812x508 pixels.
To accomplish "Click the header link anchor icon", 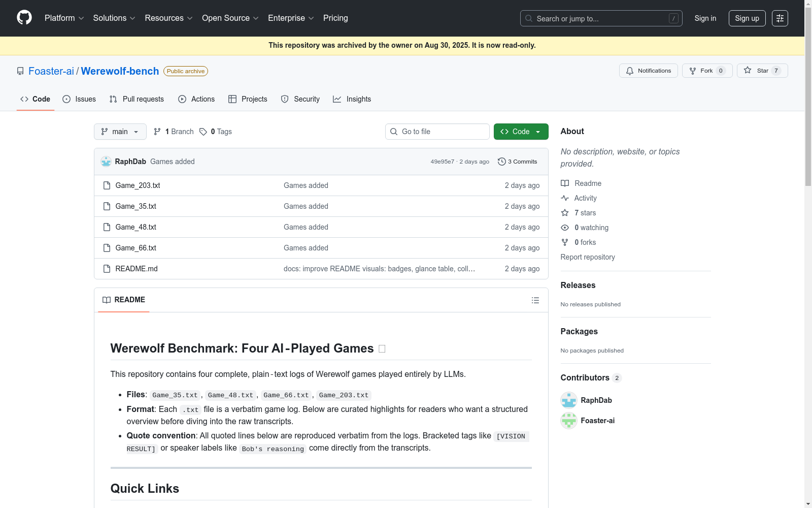I will pos(382,349).
